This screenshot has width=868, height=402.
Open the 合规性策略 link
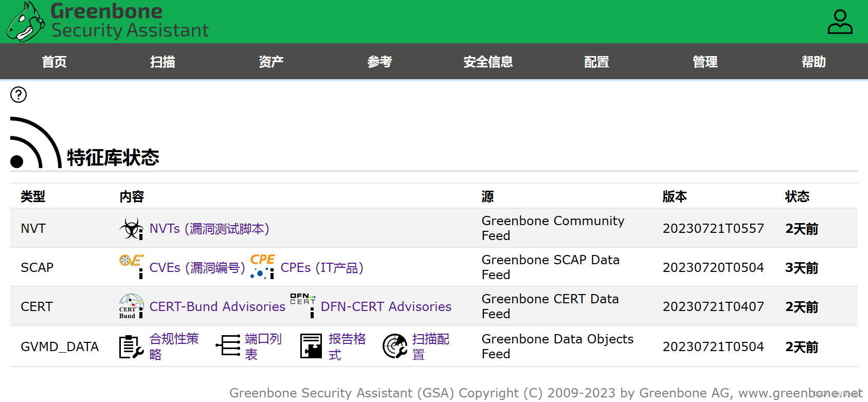[x=174, y=346]
